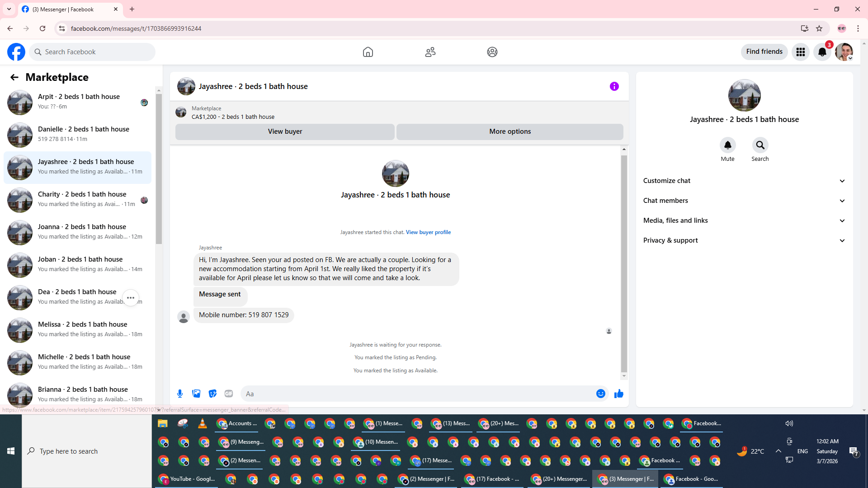This screenshot has height=488, width=868.
Task: Open the sticker picker icon
Action: tap(212, 394)
